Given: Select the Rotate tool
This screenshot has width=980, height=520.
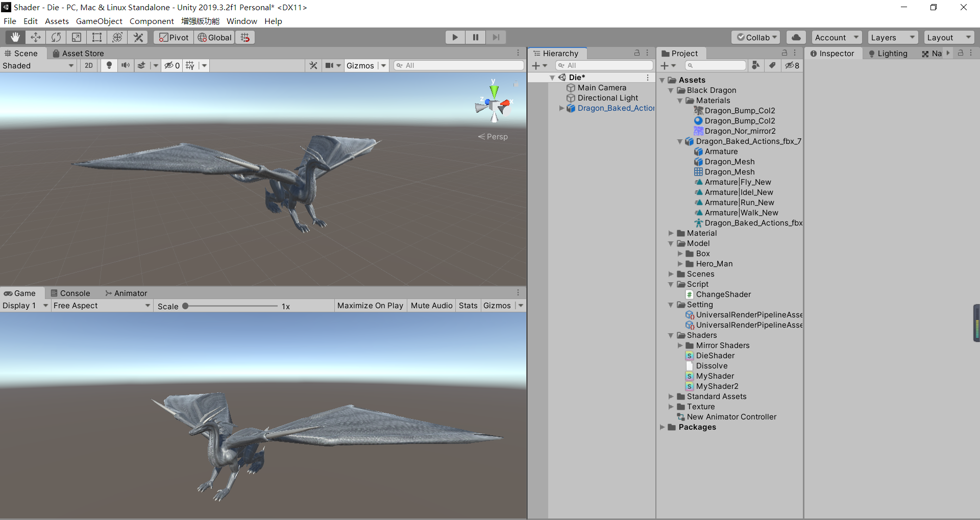Looking at the screenshot, I should 56,37.
